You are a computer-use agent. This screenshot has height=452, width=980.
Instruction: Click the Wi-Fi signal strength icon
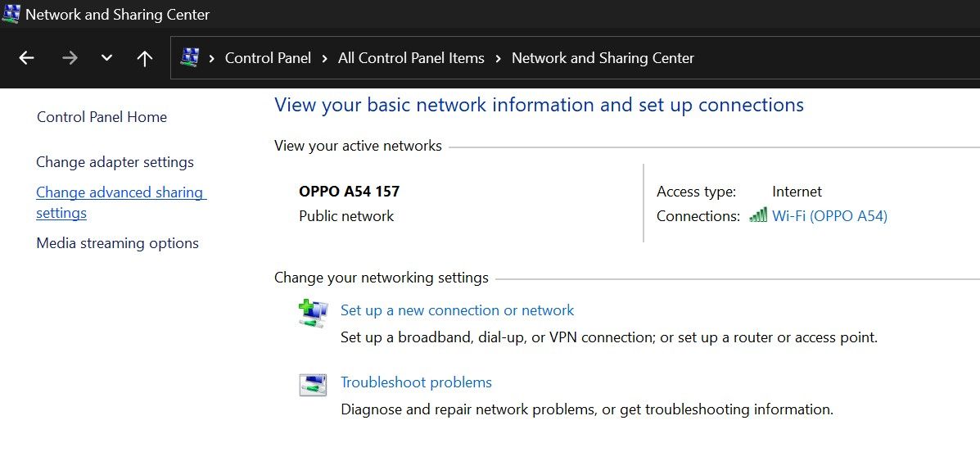pyautogui.click(x=758, y=215)
